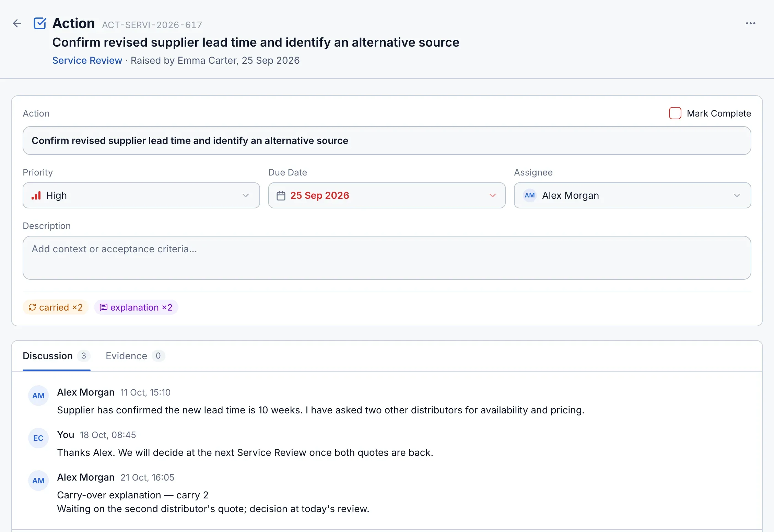This screenshot has width=774, height=532.
Task: Click timestamp '11 Oct, 15:10'
Action: coord(145,392)
